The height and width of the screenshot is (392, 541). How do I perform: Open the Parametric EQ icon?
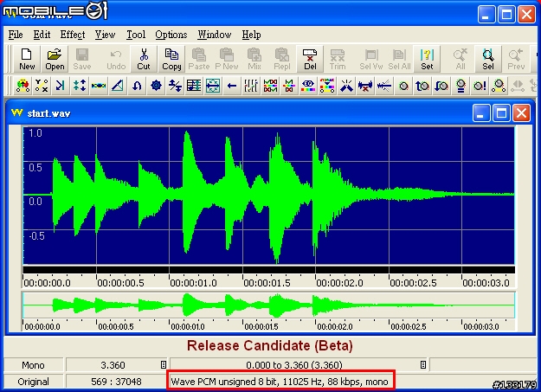coord(308,86)
